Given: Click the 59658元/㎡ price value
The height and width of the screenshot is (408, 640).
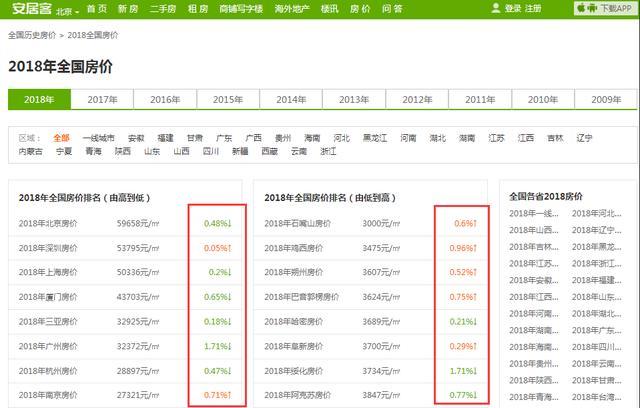Looking at the screenshot, I should 138,224.
